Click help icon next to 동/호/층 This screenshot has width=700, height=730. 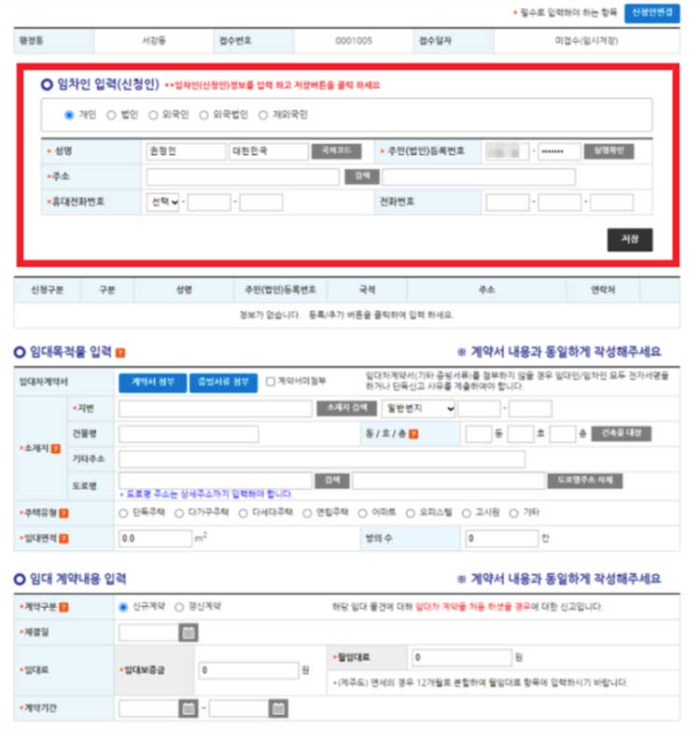(x=413, y=434)
